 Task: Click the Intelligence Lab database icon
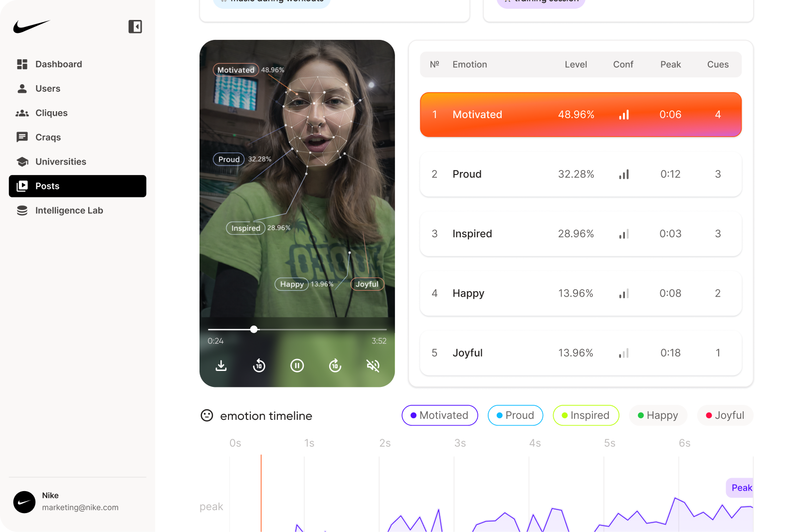(x=22, y=210)
